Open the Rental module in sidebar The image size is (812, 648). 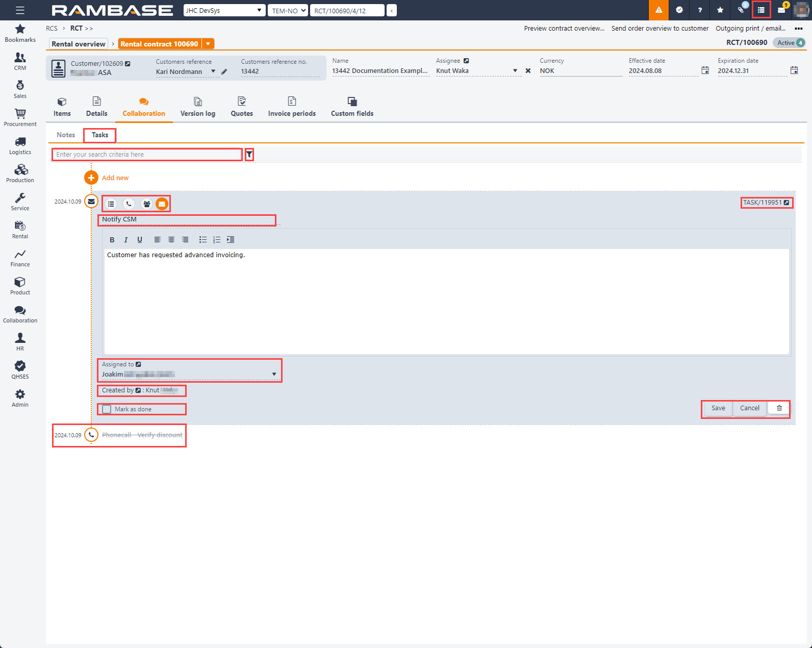20,230
